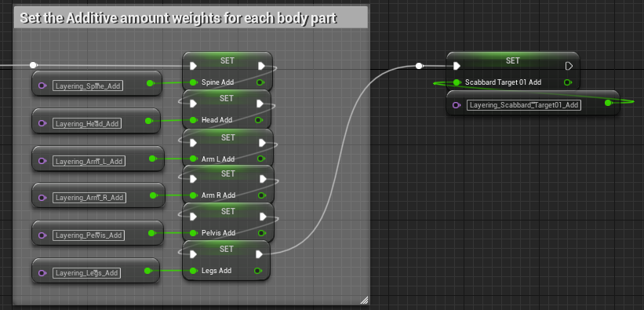
Task: Click purple pin on Layering_Scabbard_Target01_Add node
Action: point(457,105)
